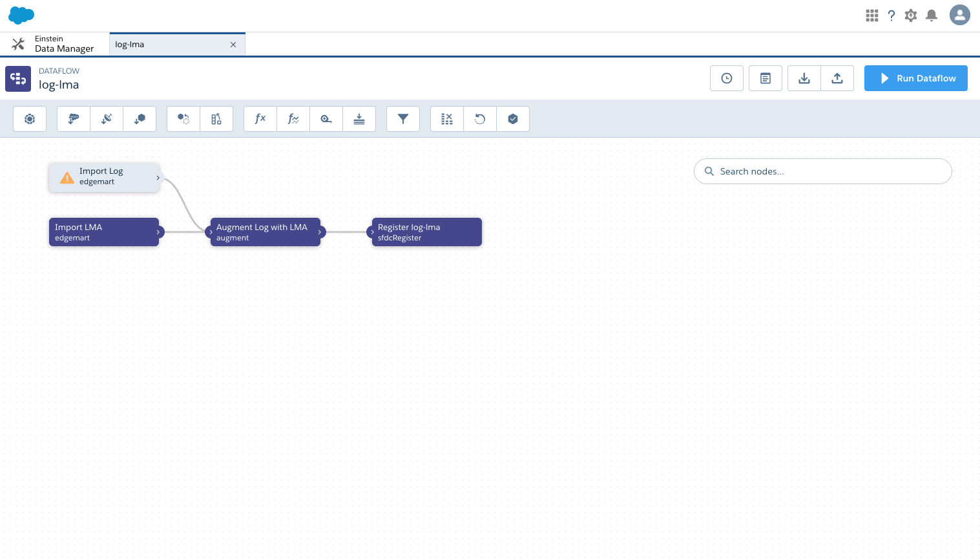The height and width of the screenshot is (559, 980).
Task: Click the Import LMA output chevron
Action: point(158,232)
